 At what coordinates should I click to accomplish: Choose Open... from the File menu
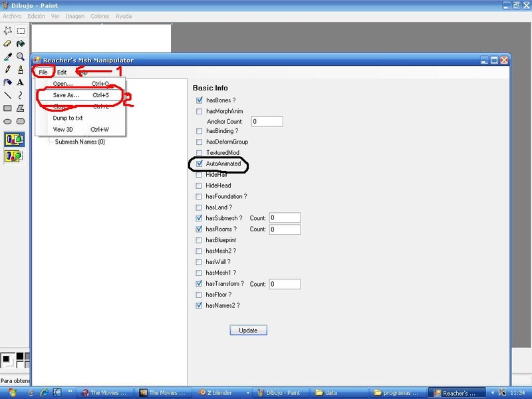[x=80, y=84]
